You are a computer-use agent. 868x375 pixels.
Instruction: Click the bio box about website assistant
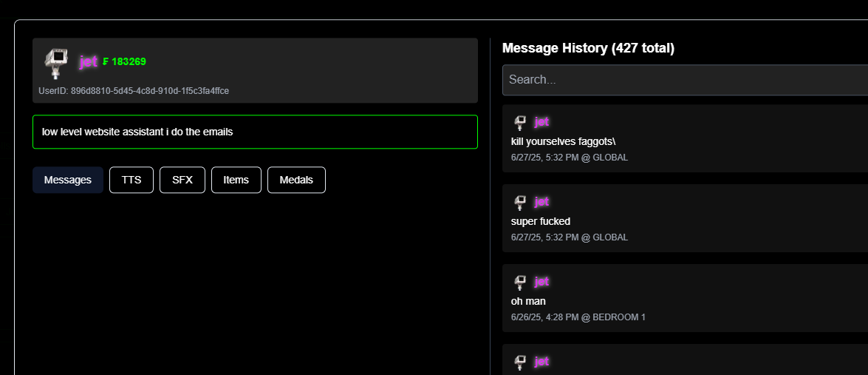[255, 132]
